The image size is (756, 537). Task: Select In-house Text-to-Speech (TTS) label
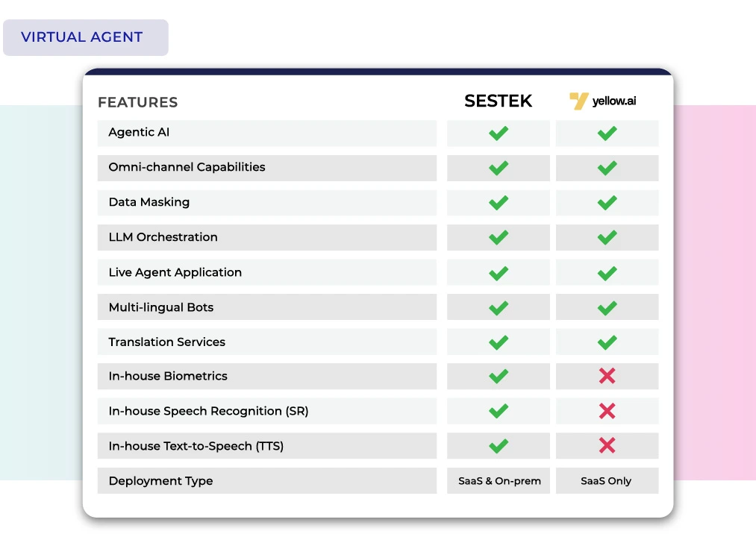pos(196,446)
